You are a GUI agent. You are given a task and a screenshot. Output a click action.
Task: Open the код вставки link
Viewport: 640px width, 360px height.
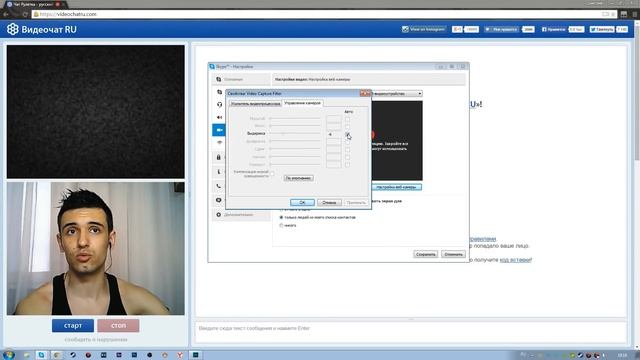coord(516,260)
